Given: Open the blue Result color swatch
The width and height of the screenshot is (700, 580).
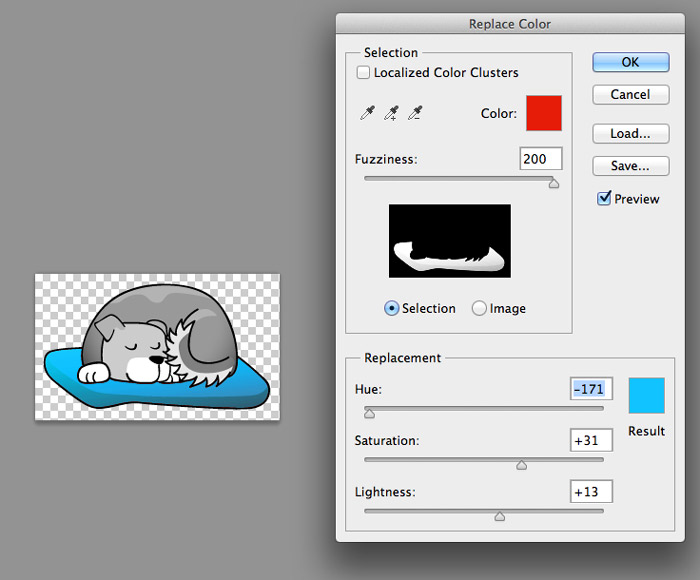Looking at the screenshot, I should coord(646,396).
